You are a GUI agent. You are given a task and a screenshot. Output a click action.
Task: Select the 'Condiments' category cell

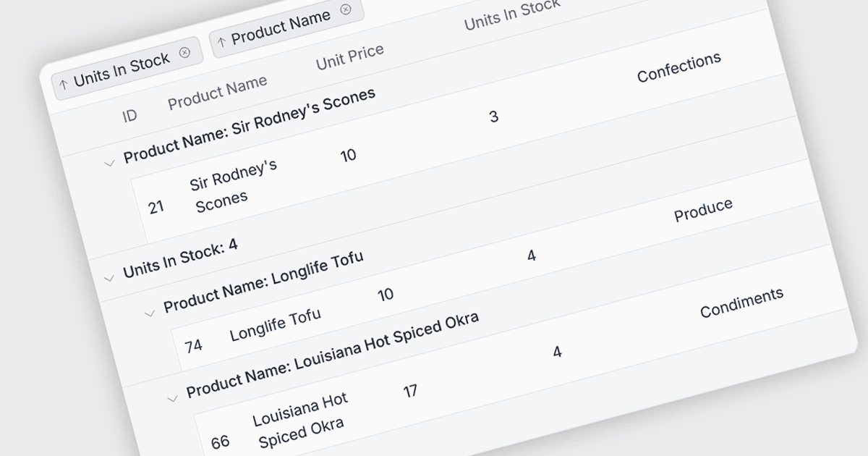[x=741, y=303]
